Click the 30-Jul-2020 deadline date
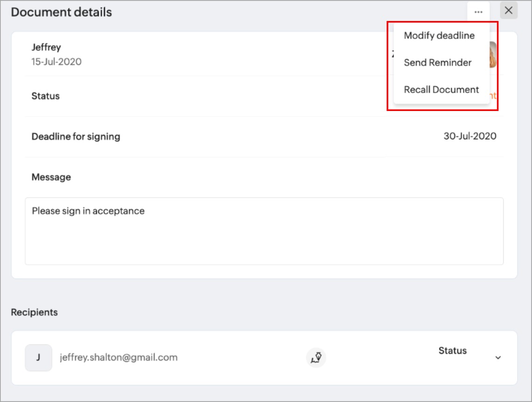This screenshot has height=402, width=532. point(470,136)
